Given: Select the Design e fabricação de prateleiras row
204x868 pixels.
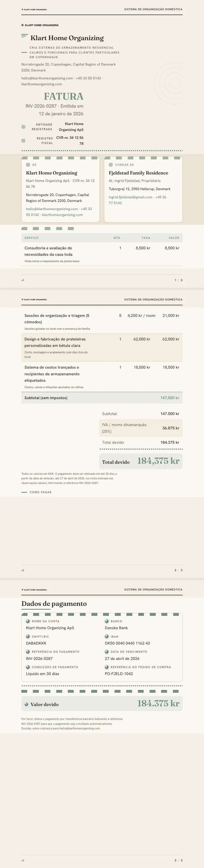Looking at the screenshot, I should point(102,348).
